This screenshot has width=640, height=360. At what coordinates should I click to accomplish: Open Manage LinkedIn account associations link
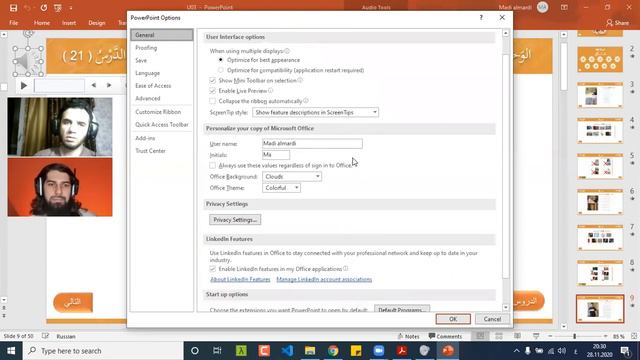(324, 279)
